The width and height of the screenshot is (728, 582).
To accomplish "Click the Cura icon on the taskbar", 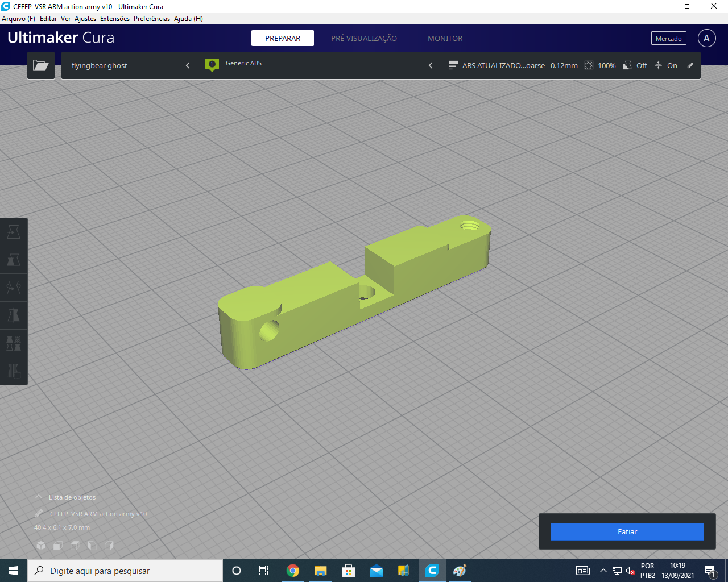I will 432,571.
